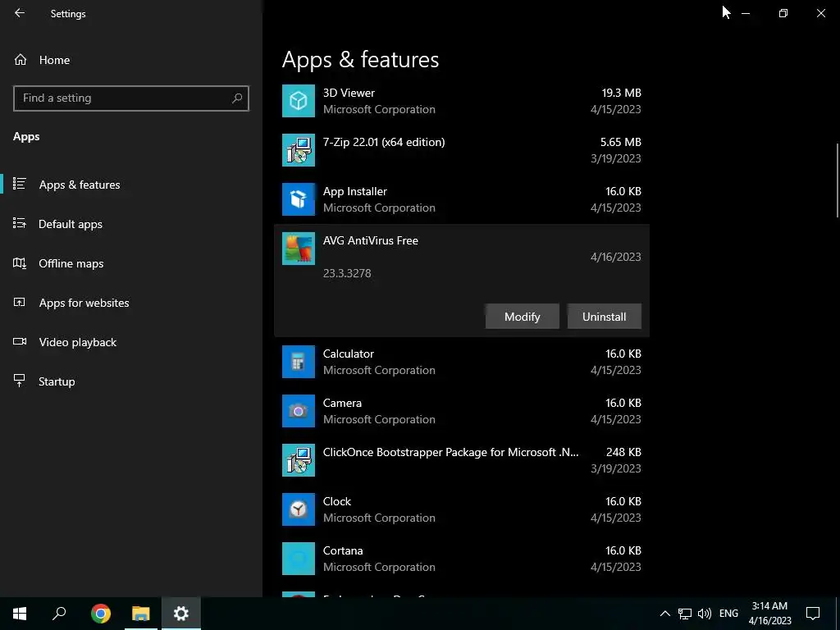Select the 3D Viewer list entry name
Viewport: 840px width, 630px height.
[x=349, y=93]
